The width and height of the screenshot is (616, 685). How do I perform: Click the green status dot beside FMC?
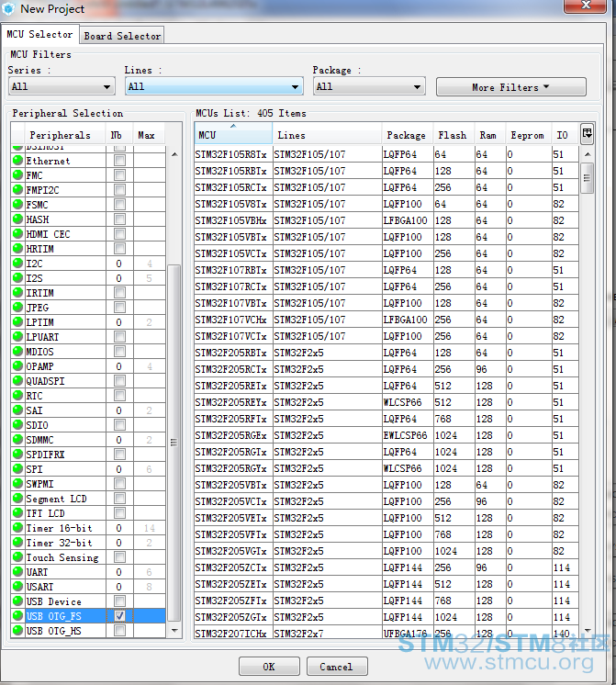tap(18, 174)
